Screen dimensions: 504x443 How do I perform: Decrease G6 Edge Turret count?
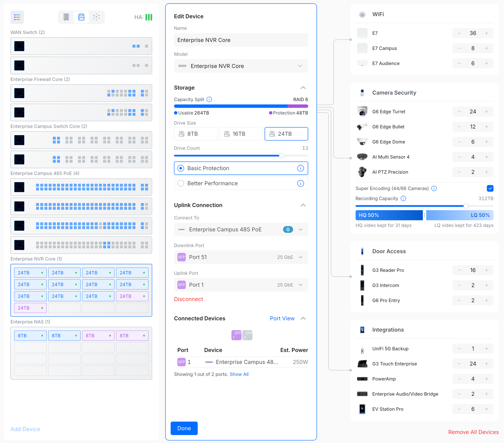click(459, 112)
